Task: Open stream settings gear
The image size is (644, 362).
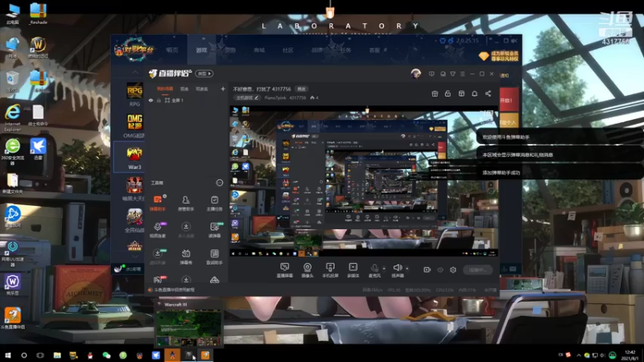Action: (453, 269)
